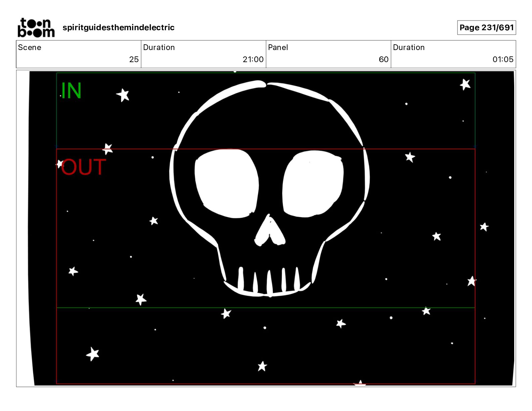Click panel duration value '01:05'
This screenshot has width=532, height=411.
tap(503, 59)
